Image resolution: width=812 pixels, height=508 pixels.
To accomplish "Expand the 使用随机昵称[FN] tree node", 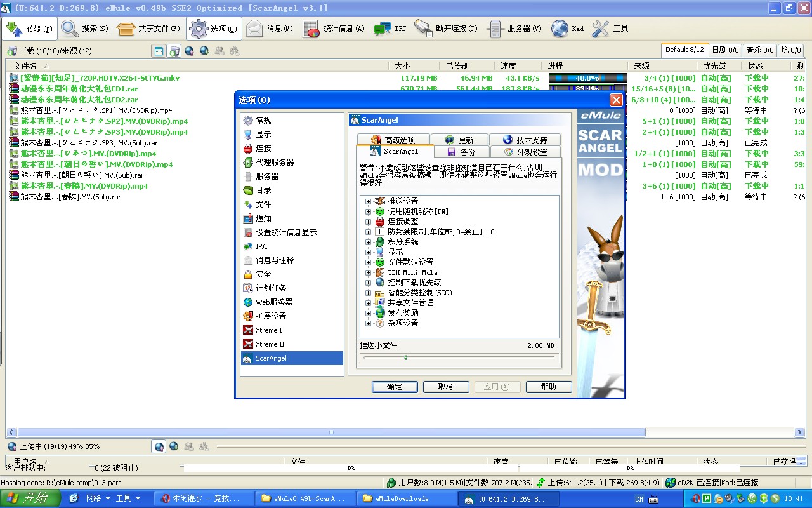I will [x=368, y=211].
